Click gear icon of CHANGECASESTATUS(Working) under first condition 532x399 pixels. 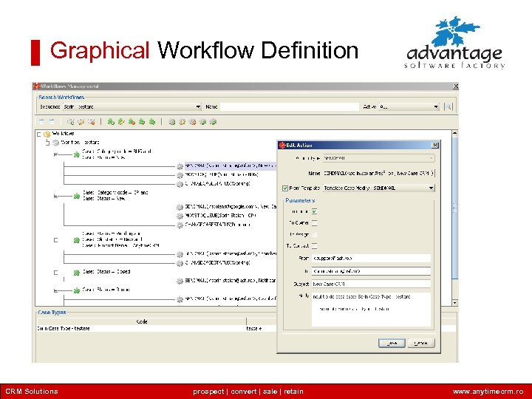coord(180,184)
